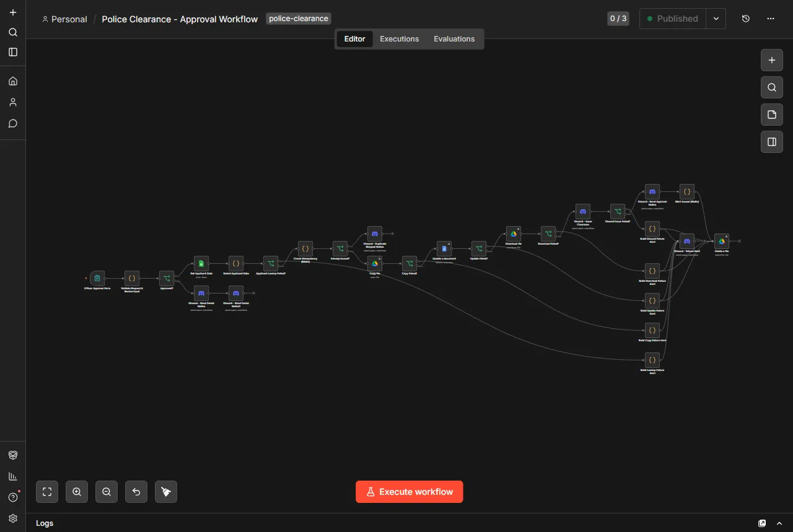The height and width of the screenshot is (532, 793).
Task: Select the Download file Drive node
Action: coord(514,234)
